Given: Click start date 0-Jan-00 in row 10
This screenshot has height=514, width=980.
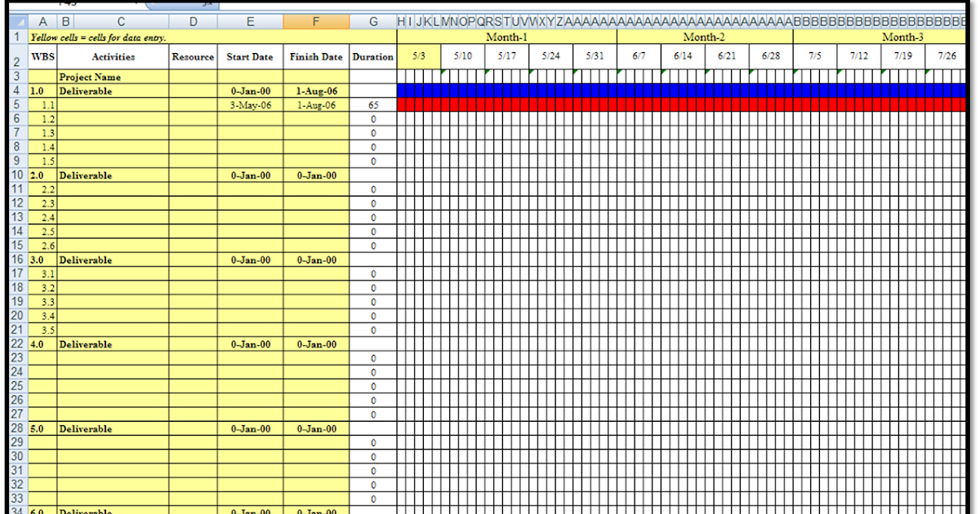Looking at the screenshot, I should point(250,175).
